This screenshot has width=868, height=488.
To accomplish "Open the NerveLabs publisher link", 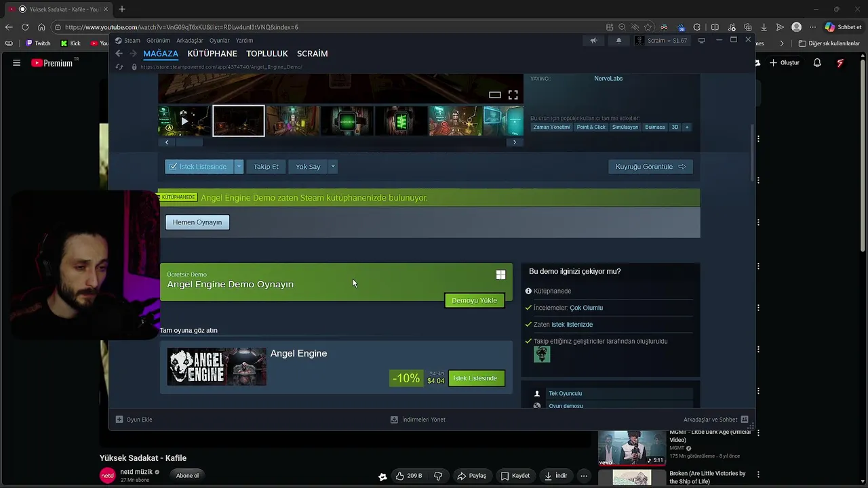I will (x=608, y=79).
